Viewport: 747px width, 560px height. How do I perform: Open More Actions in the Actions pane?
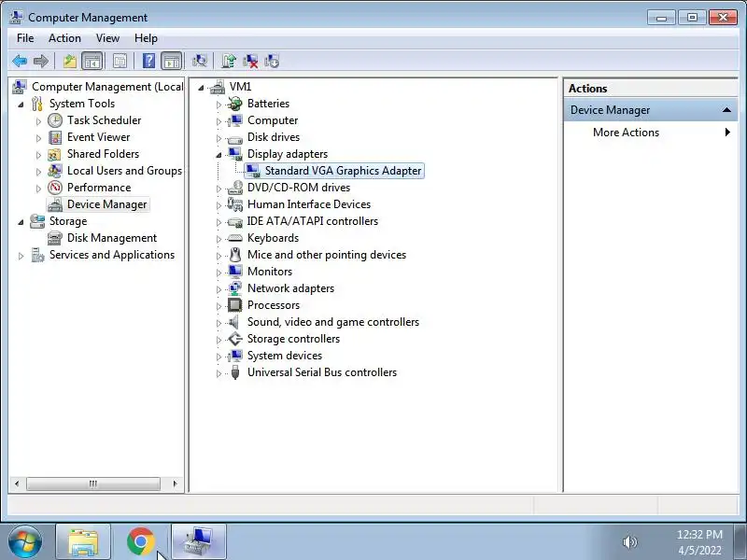(x=626, y=133)
